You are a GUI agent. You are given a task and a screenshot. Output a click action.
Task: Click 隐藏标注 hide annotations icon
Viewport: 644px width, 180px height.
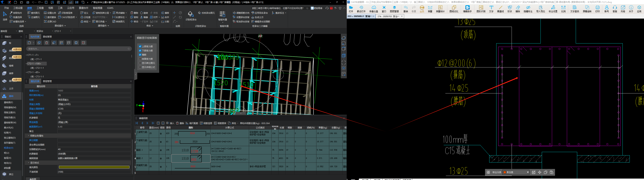point(528,9)
